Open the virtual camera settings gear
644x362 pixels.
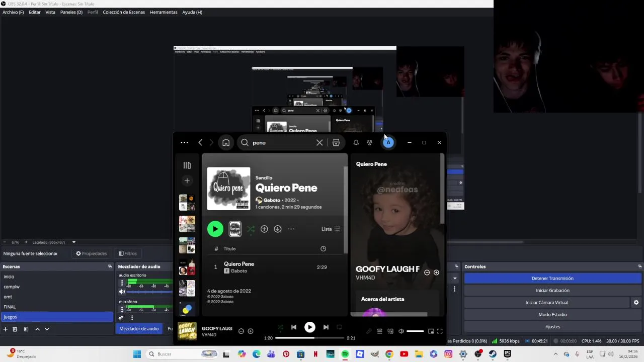[x=636, y=303]
